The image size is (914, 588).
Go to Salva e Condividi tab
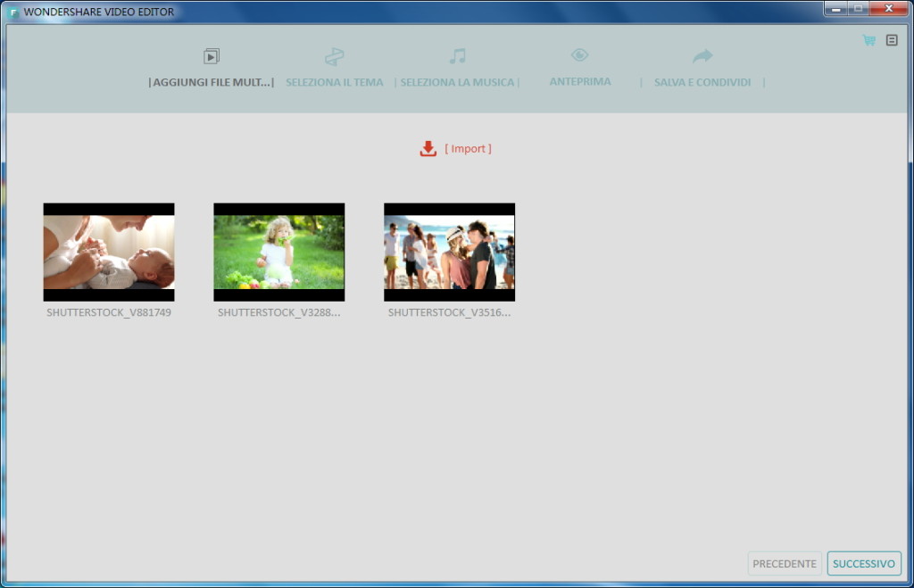702,82
